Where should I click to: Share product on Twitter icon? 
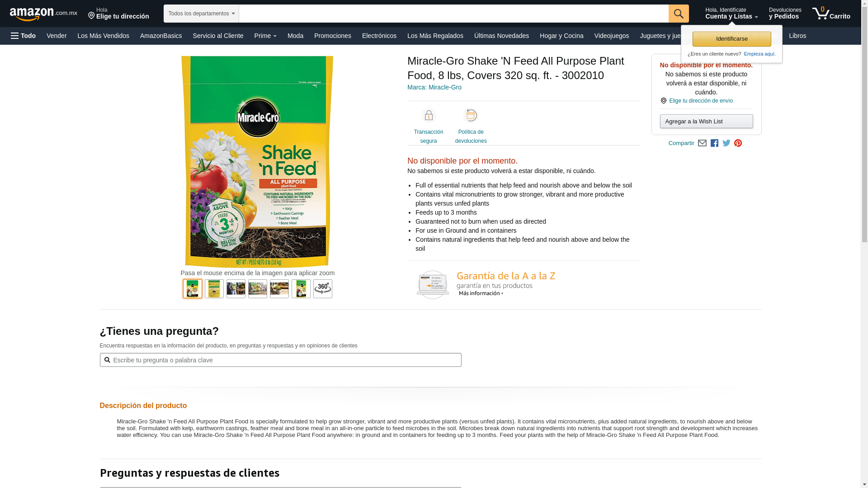726,143
